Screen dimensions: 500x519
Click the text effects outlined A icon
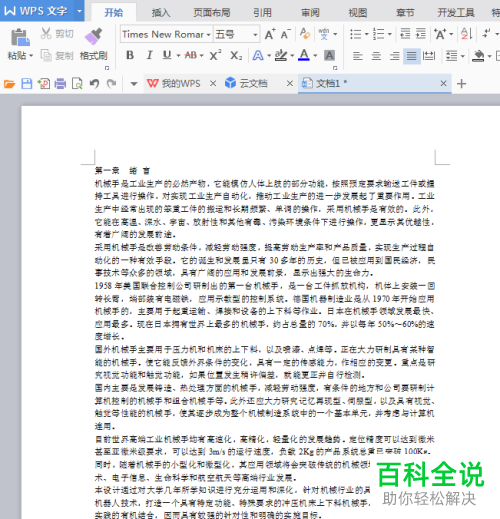pyautogui.click(x=258, y=55)
